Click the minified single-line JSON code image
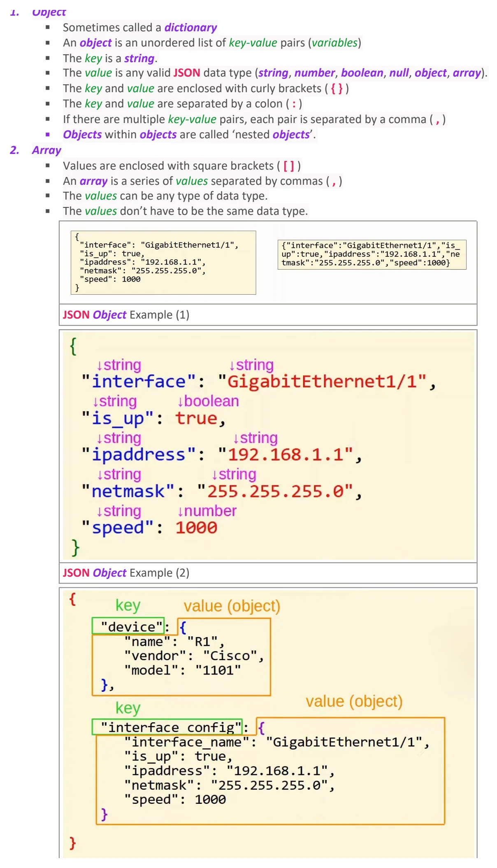This screenshot has width=497, height=868. (372, 254)
